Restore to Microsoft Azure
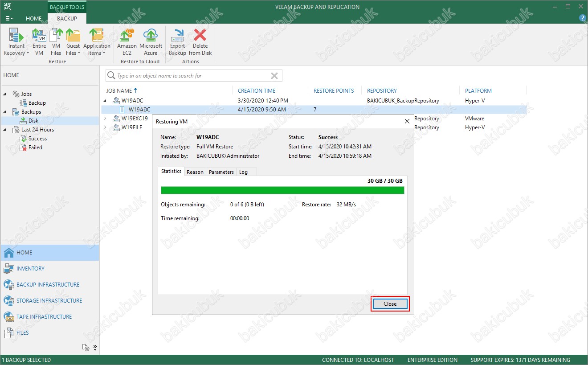588x365 pixels. coord(151,42)
